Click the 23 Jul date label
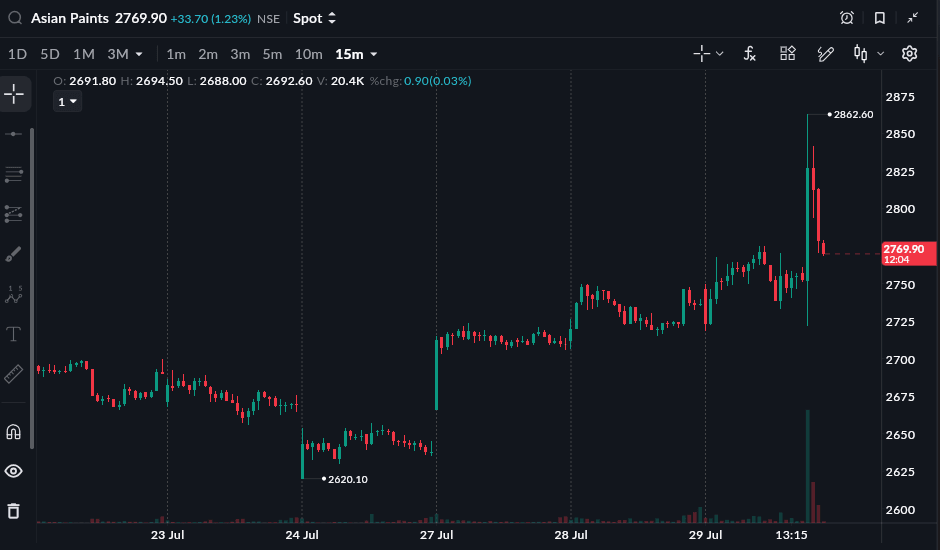 pyautogui.click(x=167, y=534)
